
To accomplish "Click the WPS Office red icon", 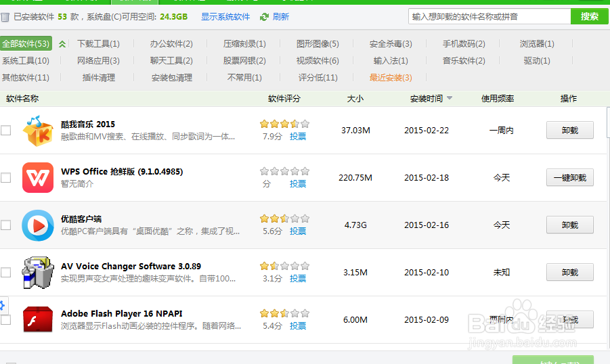I will pos(38,178).
